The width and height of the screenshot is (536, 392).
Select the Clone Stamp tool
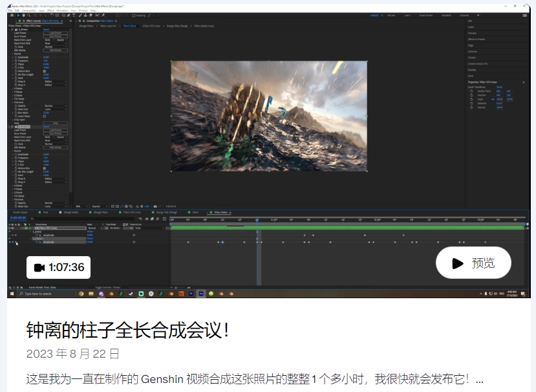(x=85, y=16)
